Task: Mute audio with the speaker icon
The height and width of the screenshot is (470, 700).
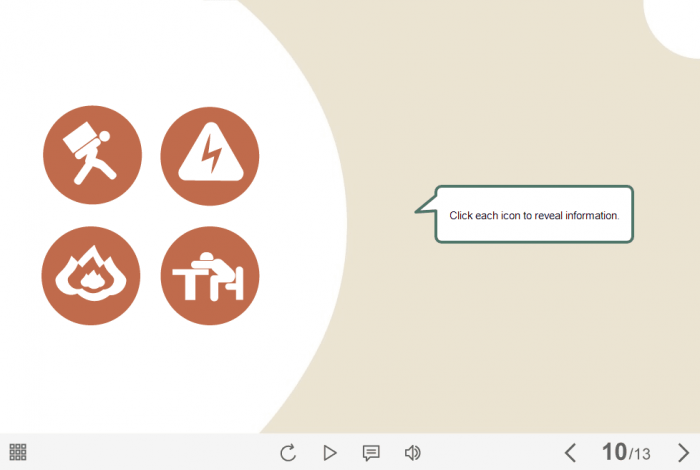Action: [x=412, y=453]
